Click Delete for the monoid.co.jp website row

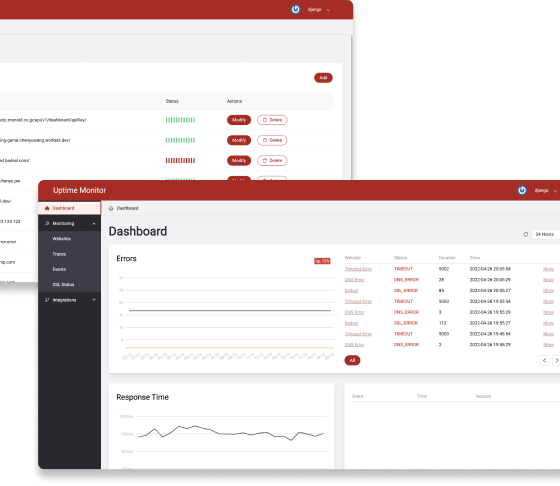pos(272,120)
